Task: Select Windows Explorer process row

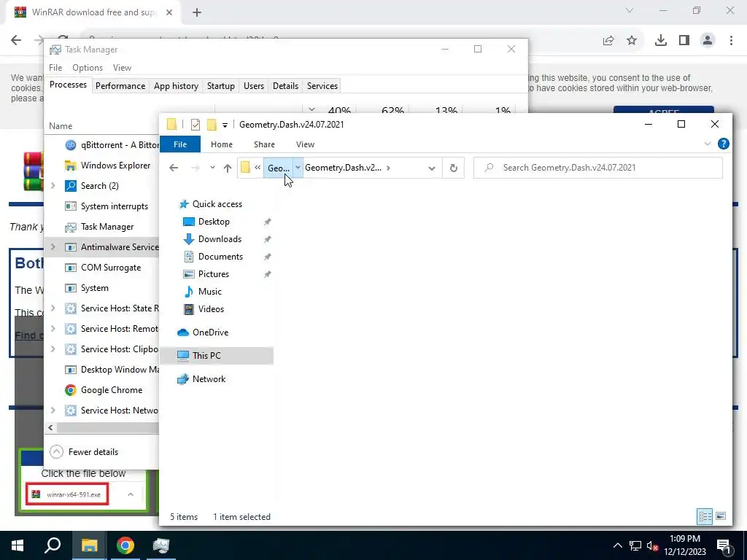Action: click(x=102, y=166)
